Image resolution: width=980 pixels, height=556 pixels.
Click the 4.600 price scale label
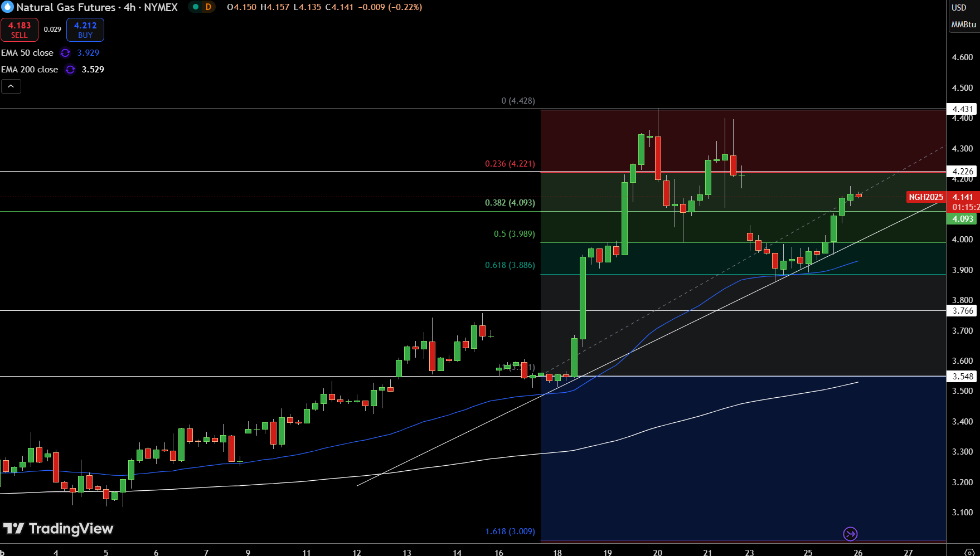[962, 57]
